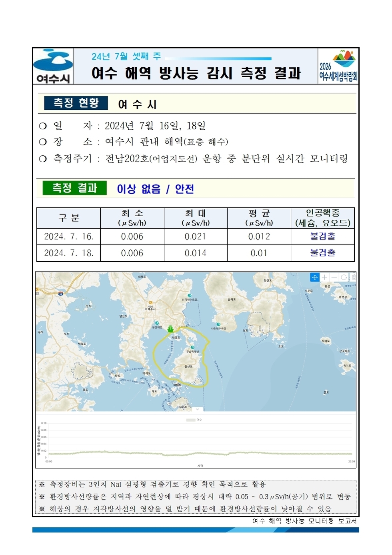Screen dimensions: 392x555
Task: Click the 사촌해수욕장 beach marker icon
Action: (218, 324)
